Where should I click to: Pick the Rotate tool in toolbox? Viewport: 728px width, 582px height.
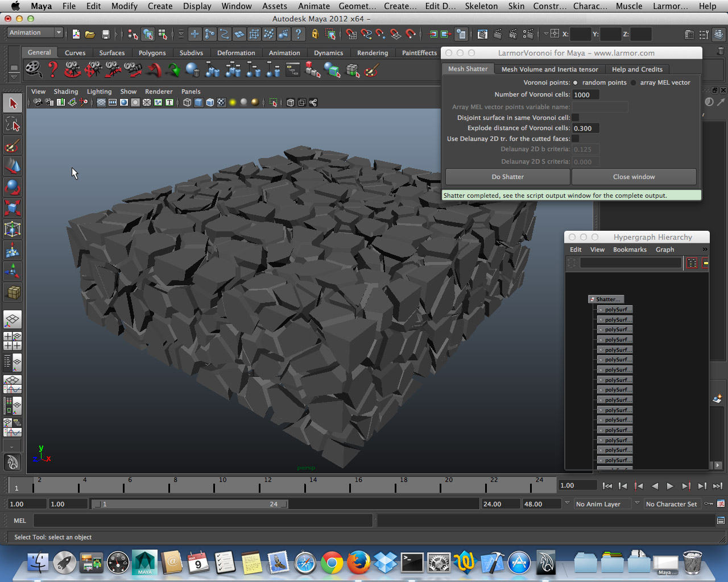pos(13,187)
